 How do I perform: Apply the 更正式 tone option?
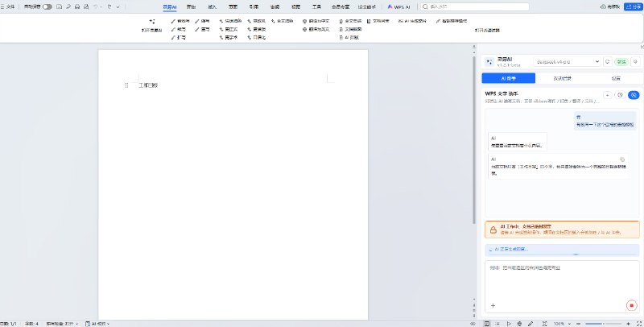pyautogui.click(x=229, y=29)
